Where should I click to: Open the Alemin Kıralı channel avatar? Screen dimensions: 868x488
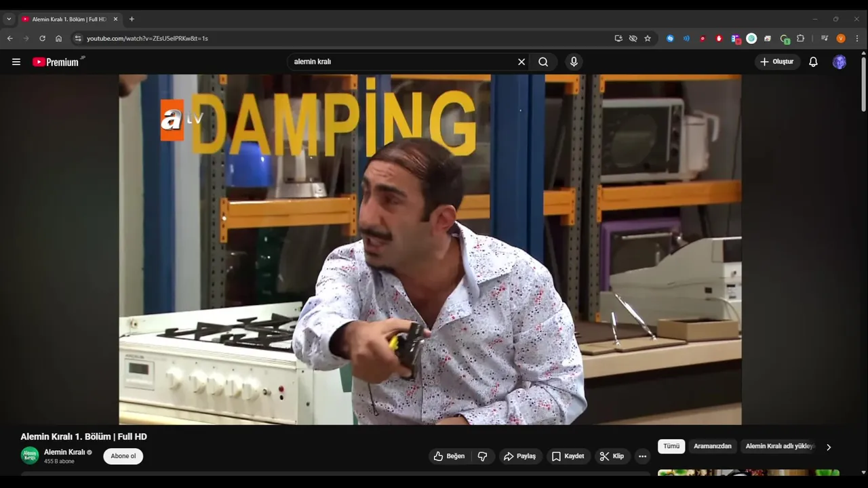(x=30, y=455)
